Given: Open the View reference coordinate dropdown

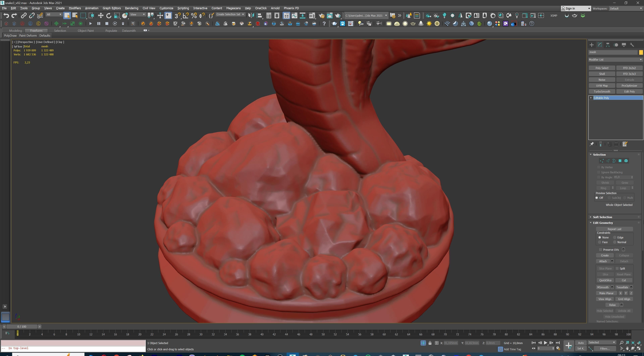Looking at the screenshot, I should 138,14.
